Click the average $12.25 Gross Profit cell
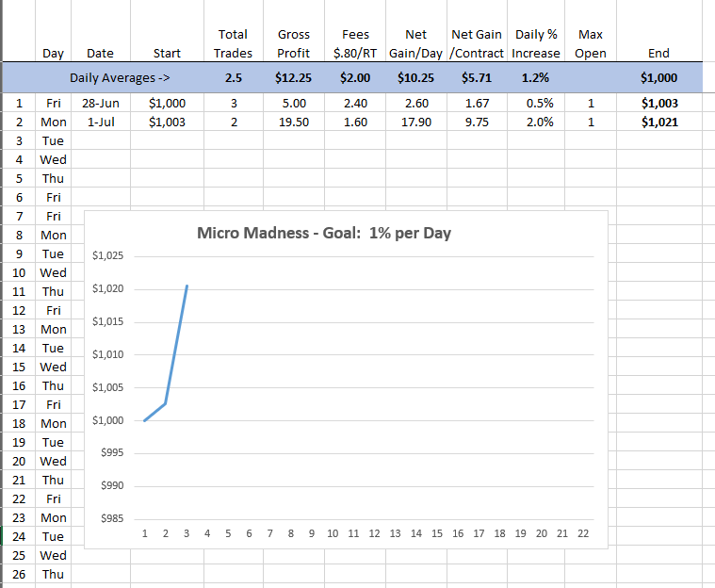The width and height of the screenshot is (715, 588). tap(294, 77)
